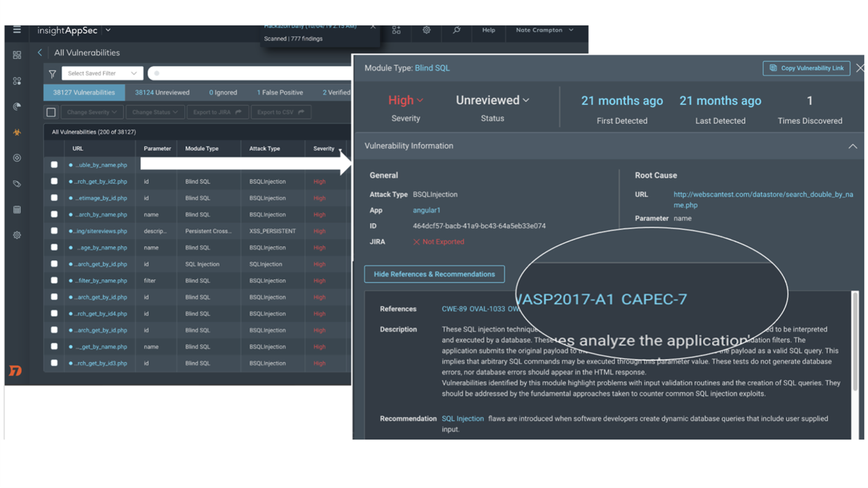Open the Help menu
The height and width of the screenshot is (488, 868).
pos(489,30)
